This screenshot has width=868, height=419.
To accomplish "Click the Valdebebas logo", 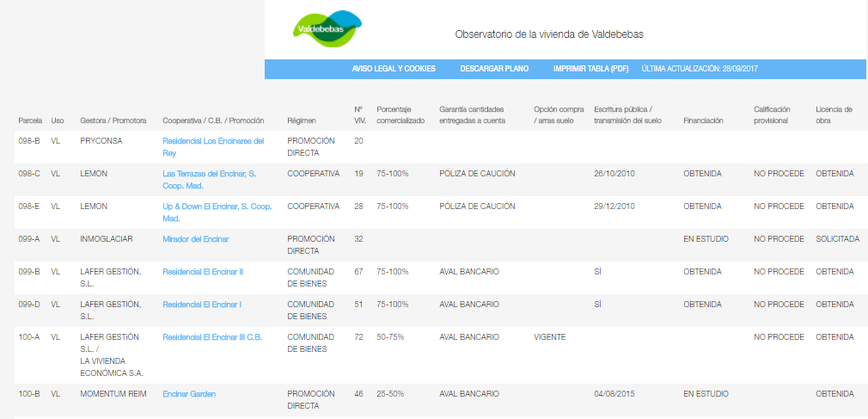I will 327,28.
